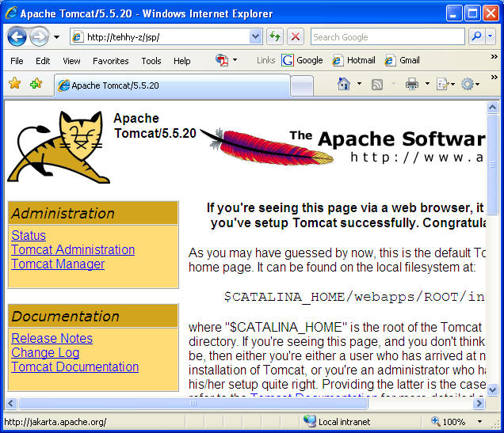Open the Hotmail link in Links bar
The width and height of the screenshot is (504, 433).
353,60
